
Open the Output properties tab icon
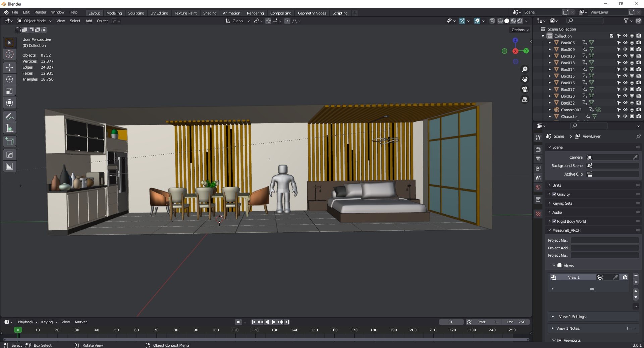pos(538,159)
